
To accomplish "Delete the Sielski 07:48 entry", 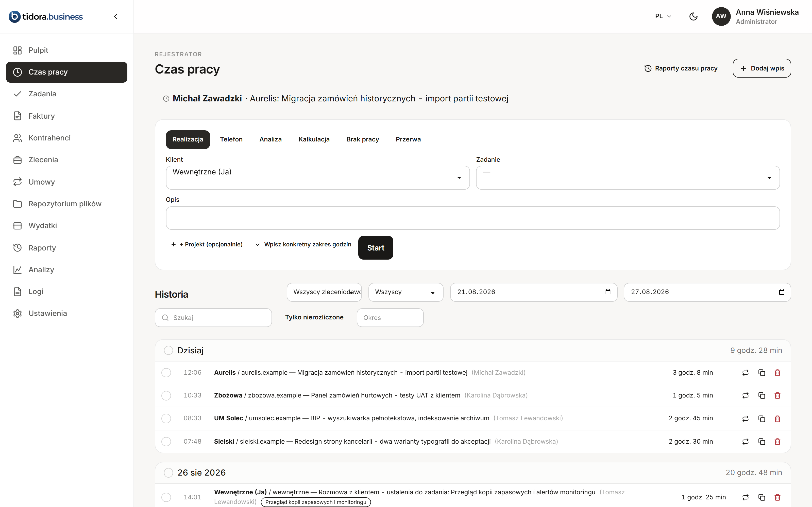I will point(777,442).
